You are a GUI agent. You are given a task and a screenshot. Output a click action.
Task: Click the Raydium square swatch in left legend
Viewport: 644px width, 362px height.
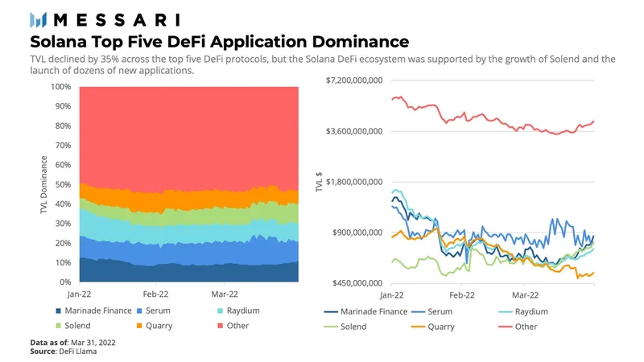click(x=220, y=311)
